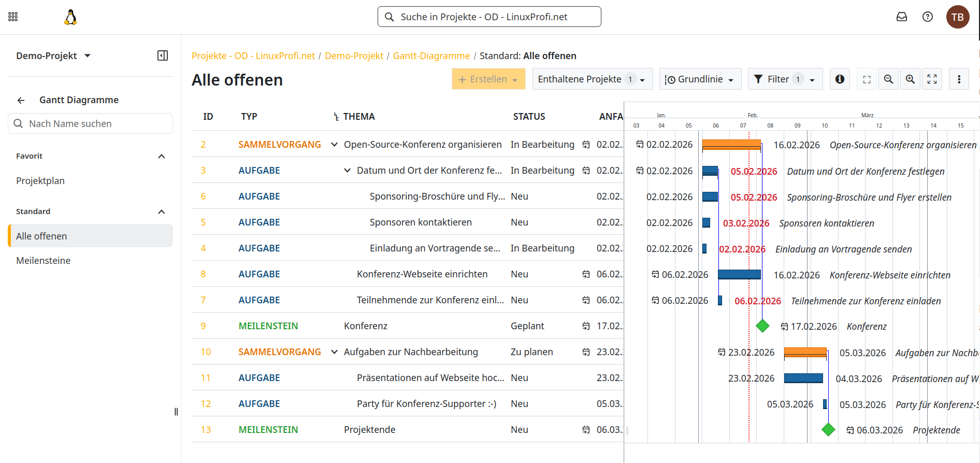Zoom out the Gantt chart
Image resolution: width=980 pixels, height=463 pixels.
[888, 79]
